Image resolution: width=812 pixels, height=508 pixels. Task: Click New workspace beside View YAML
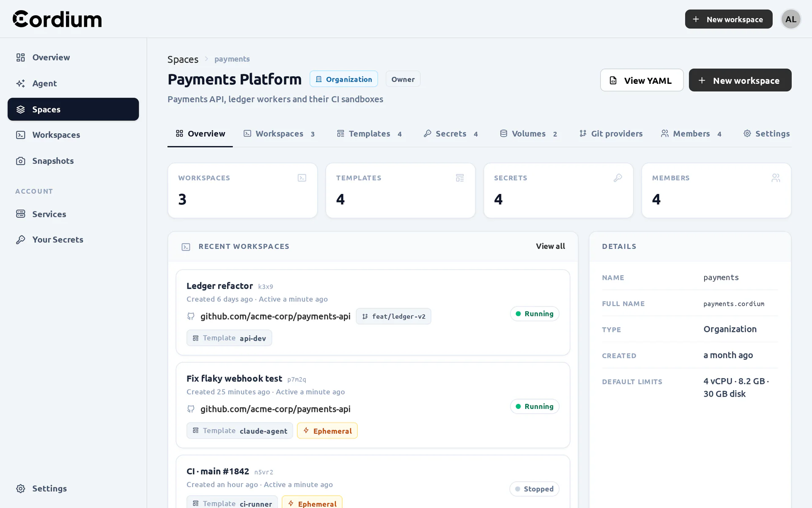point(740,80)
